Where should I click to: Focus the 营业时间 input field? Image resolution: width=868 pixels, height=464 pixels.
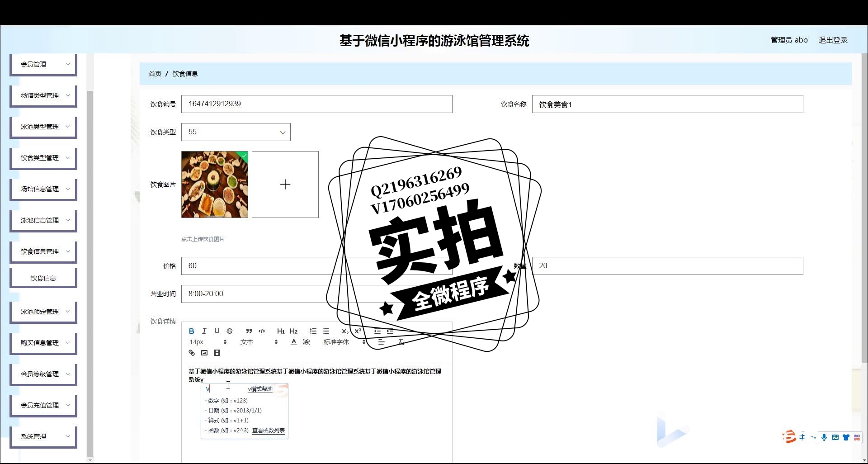point(317,294)
